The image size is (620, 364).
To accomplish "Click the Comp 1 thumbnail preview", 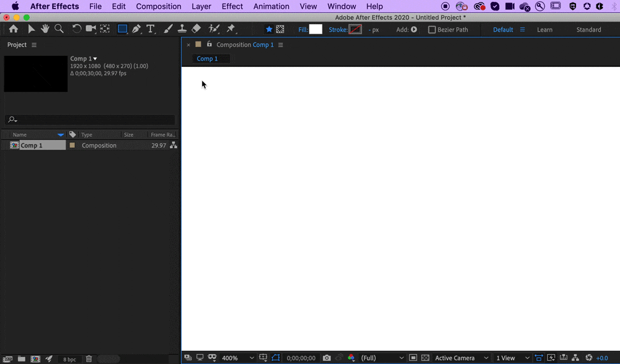I will [x=35, y=74].
